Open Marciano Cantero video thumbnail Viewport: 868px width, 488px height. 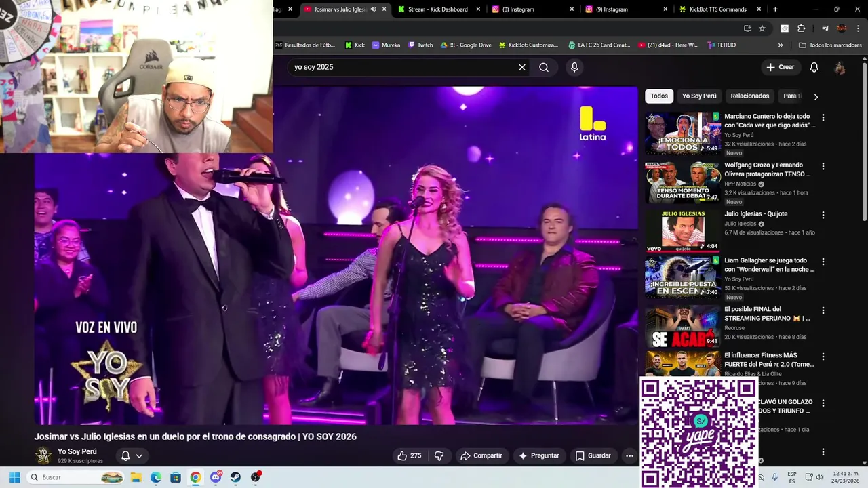(682, 134)
